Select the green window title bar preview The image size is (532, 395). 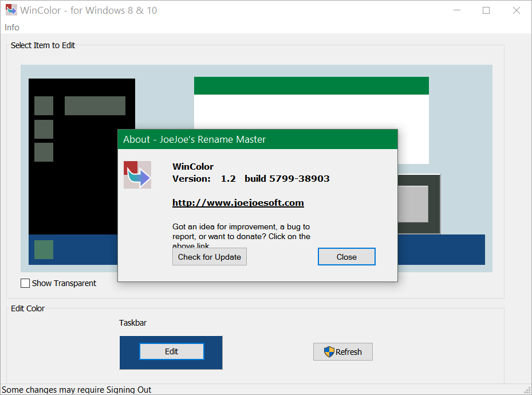311,85
